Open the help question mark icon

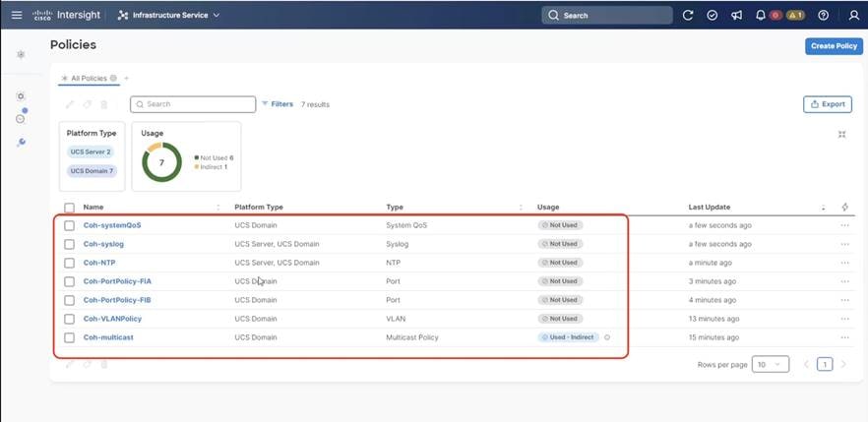[x=823, y=15]
